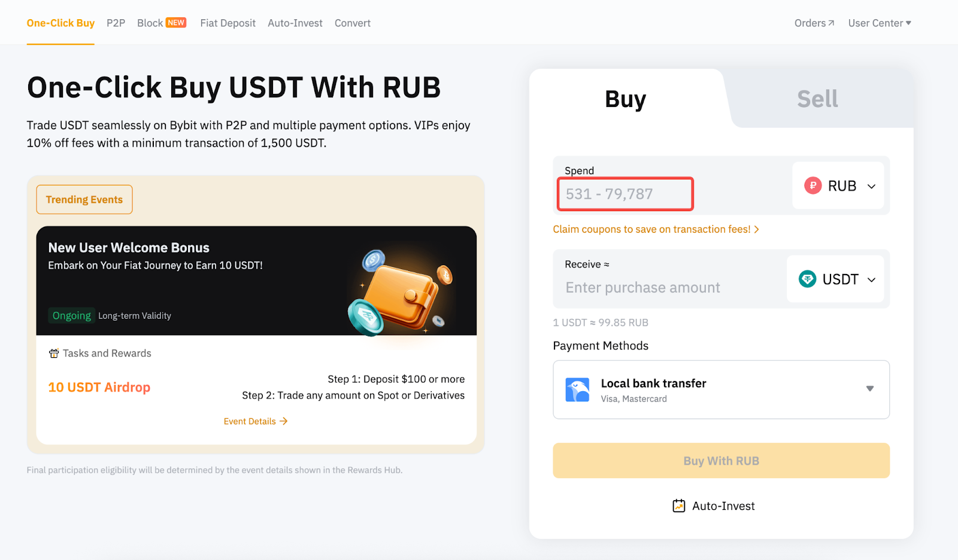This screenshot has width=958, height=560.
Task: Click the RUB ruble currency icon
Action: [x=813, y=185]
